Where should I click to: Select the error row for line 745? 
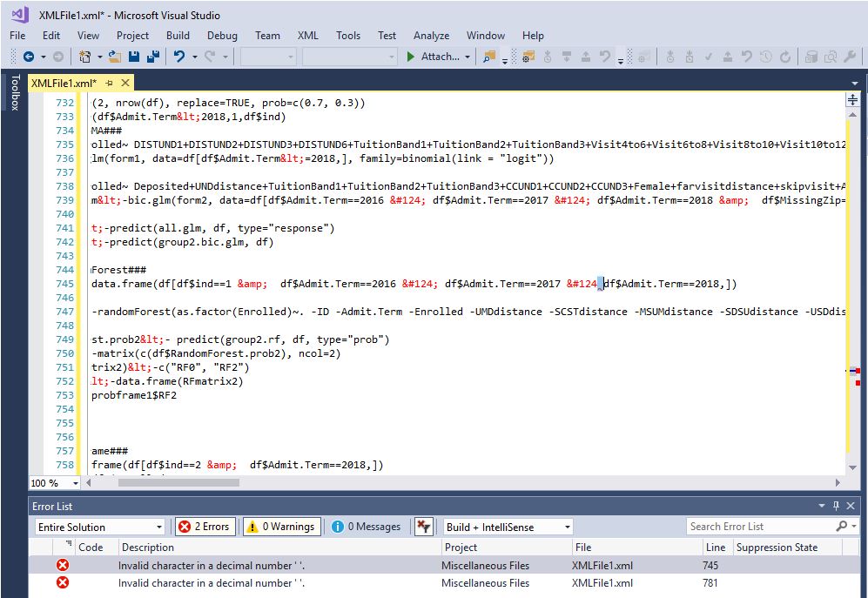(x=443, y=565)
